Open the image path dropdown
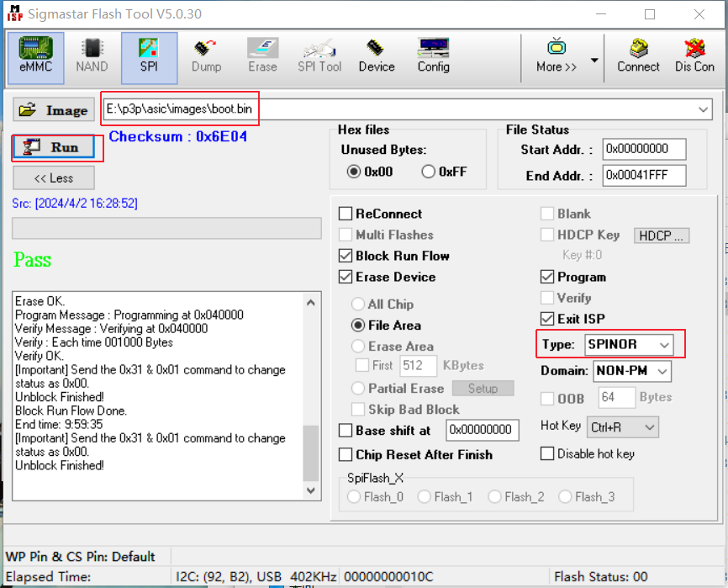Screen dimensions: 728x588 click(x=703, y=109)
